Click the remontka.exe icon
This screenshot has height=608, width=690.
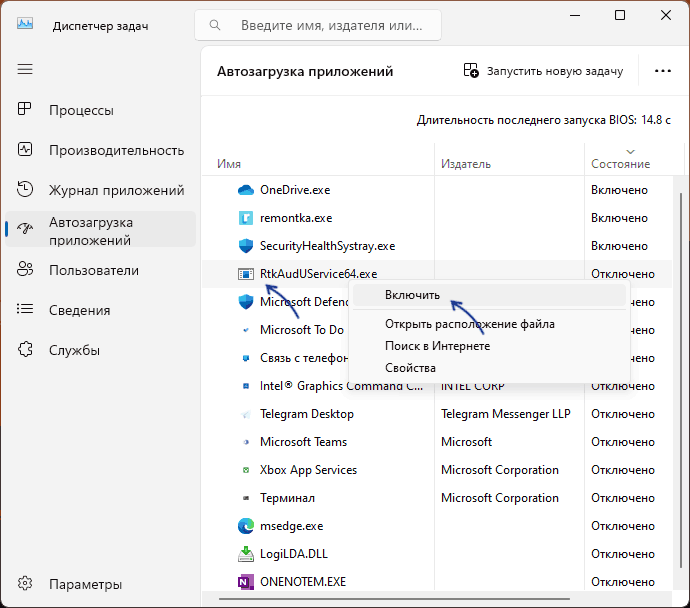click(246, 218)
